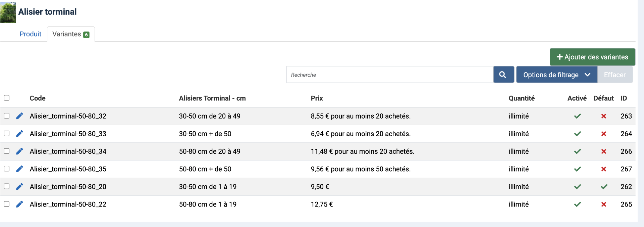
Task: Toggle green default checkmark for ID 262
Action: (x=604, y=187)
